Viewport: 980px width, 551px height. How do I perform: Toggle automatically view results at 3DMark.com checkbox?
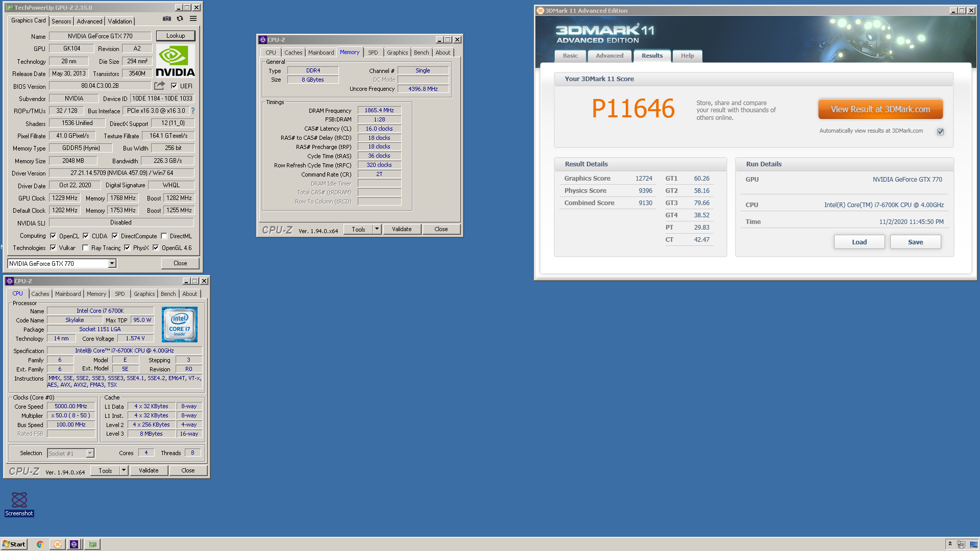[x=940, y=132]
